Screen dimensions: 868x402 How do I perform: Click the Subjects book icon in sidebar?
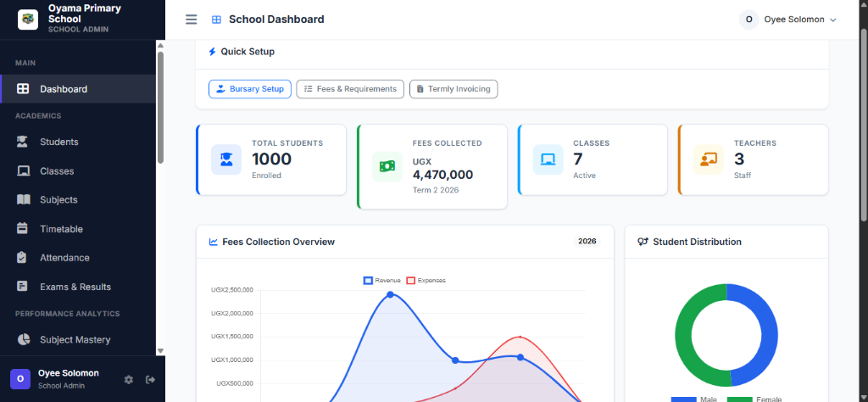click(23, 200)
